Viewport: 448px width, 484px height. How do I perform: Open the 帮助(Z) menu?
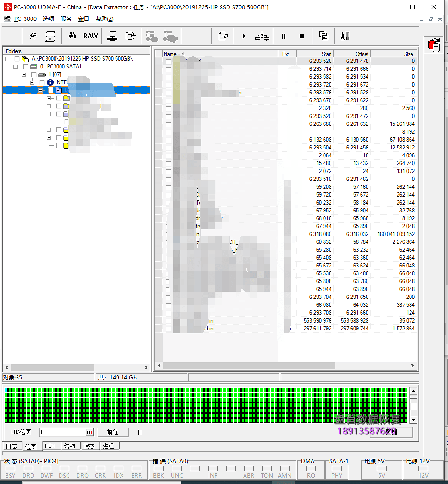(x=104, y=19)
